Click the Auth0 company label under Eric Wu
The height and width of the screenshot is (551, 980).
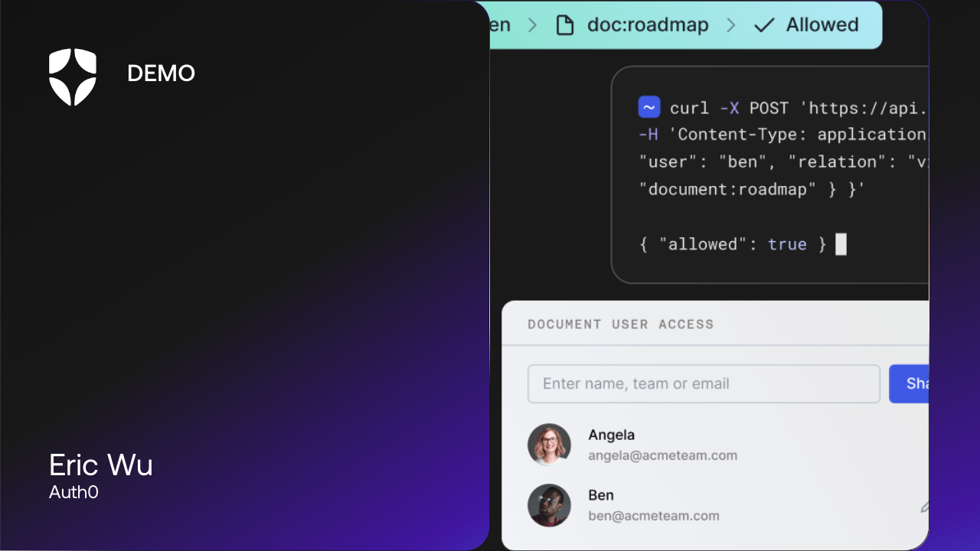coord(73,492)
